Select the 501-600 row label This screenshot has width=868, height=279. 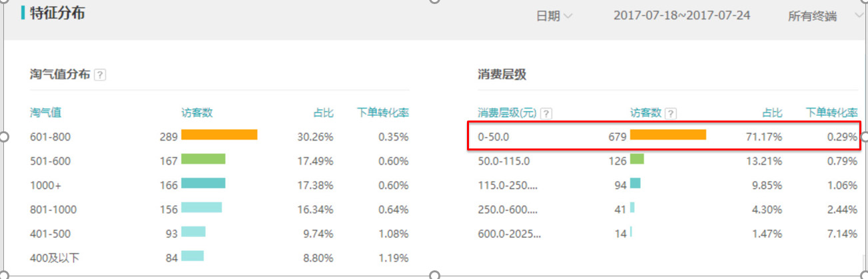[x=50, y=161]
